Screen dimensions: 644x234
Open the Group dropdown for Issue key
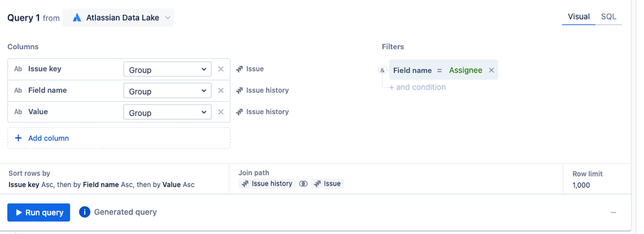pos(168,70)
